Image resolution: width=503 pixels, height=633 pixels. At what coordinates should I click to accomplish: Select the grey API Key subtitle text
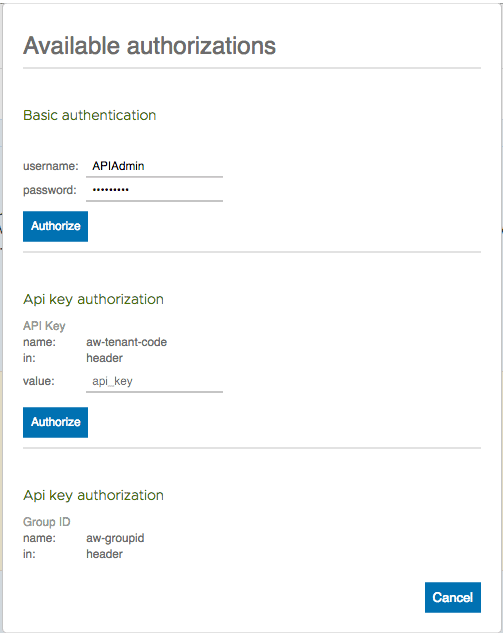[44, 326]
